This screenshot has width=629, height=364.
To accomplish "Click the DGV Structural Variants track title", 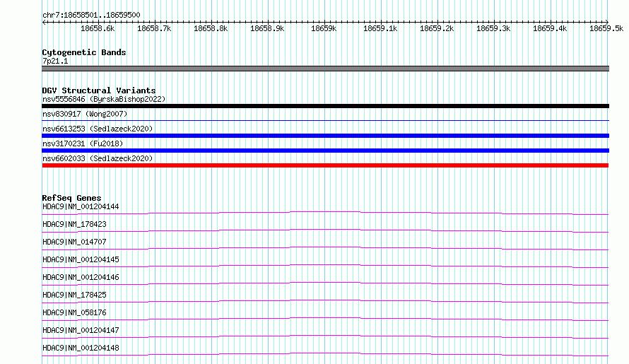I will coord(99,90).
